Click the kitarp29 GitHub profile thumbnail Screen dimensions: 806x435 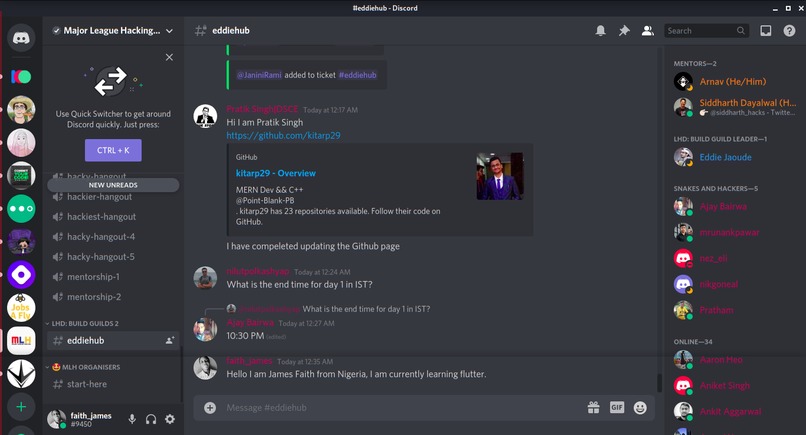(x=500, y=176)
